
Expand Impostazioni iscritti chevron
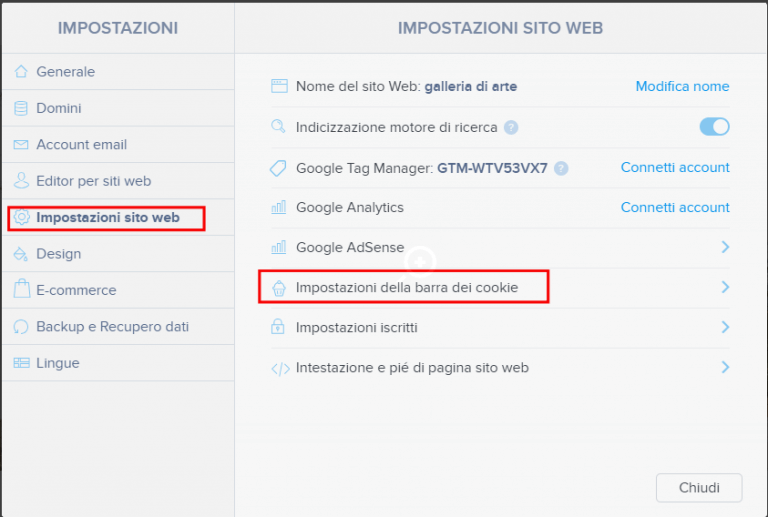click(725, 327)
